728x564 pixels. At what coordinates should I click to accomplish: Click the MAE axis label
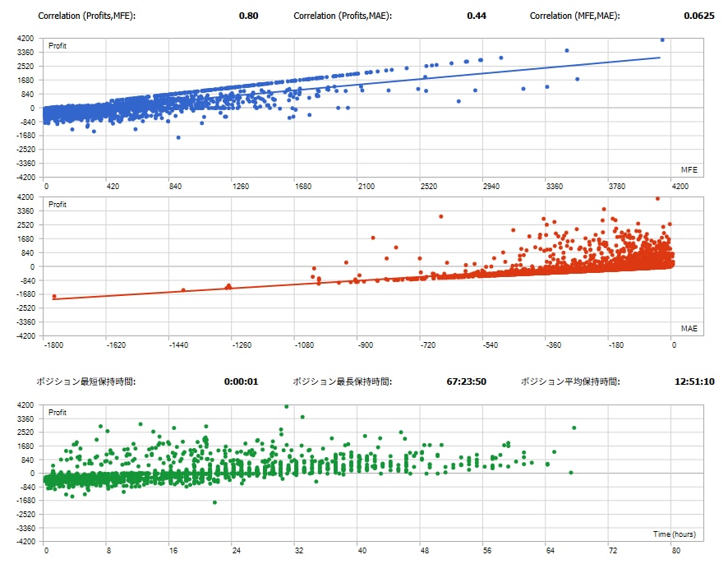[x=689, y=329]
